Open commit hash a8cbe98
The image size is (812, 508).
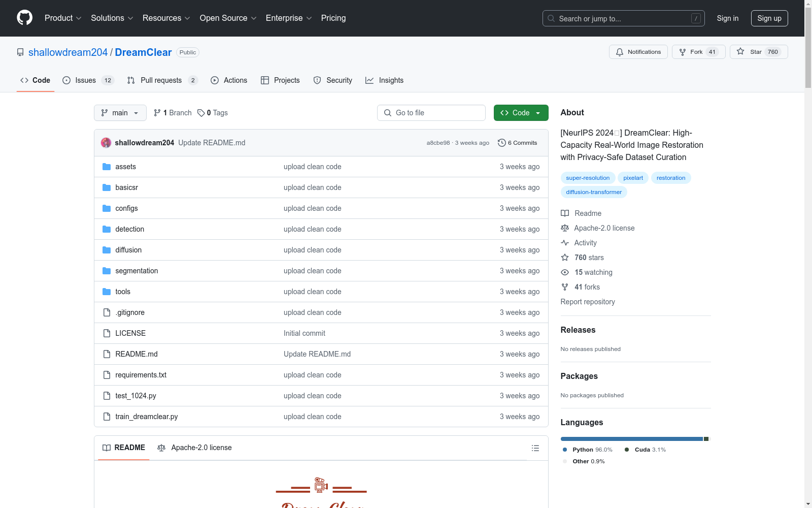[x=438, y=143]
